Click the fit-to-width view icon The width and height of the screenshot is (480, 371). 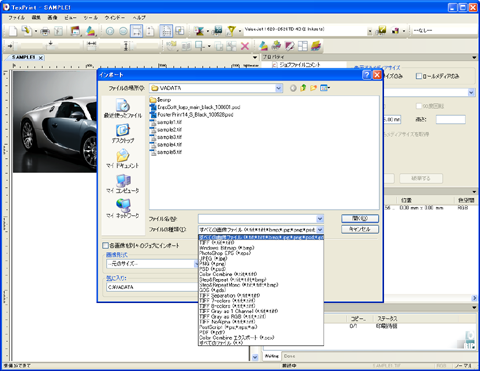[136, 31]
